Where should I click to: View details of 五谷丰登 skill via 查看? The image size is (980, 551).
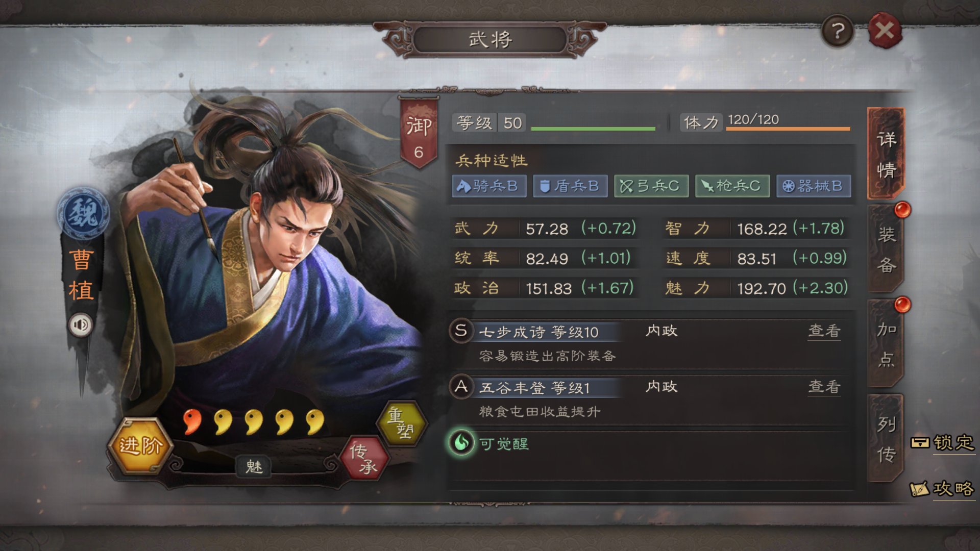tap(824, 387)
